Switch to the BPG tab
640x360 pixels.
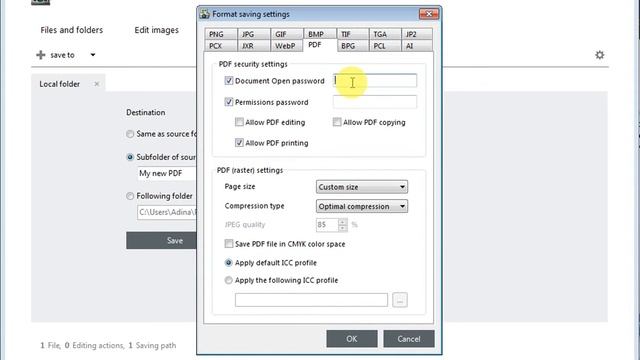(353, 46)
